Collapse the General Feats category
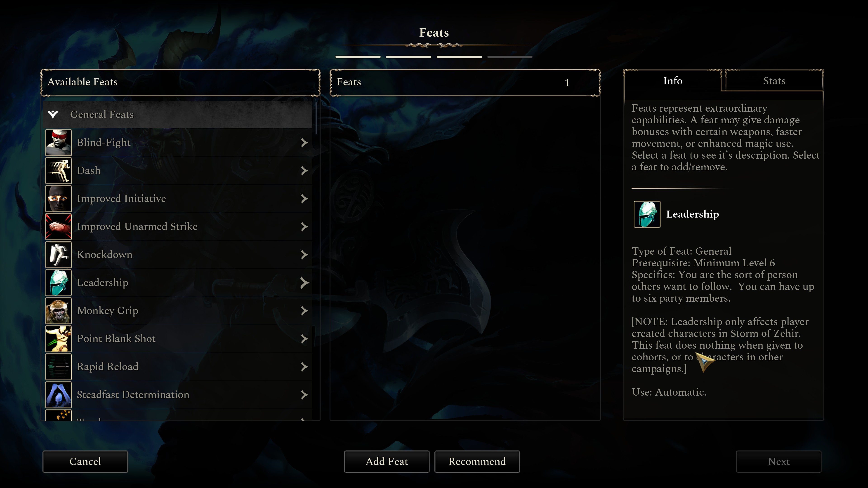The width and height of the screenshot is (868, 488). 53,115
